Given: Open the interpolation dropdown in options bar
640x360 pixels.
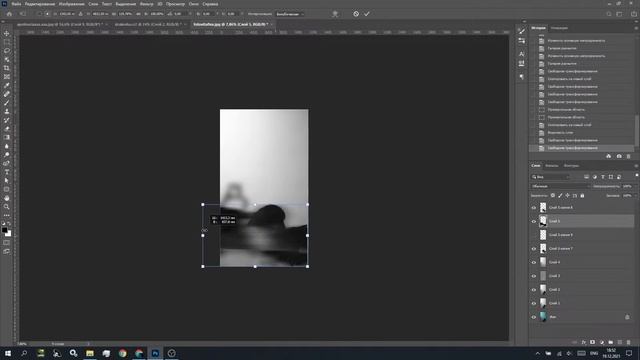Looking at the screenshot, I should click(290, 14).
